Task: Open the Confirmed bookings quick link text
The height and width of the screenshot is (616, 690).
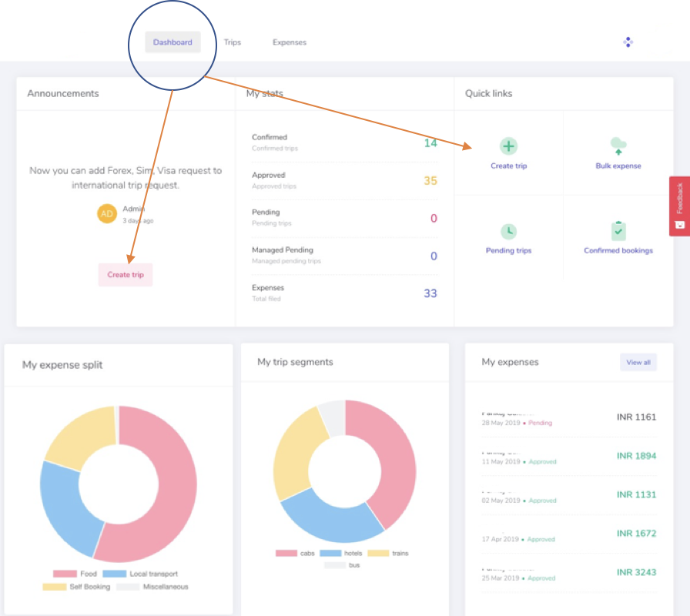Action: [618, 250]
